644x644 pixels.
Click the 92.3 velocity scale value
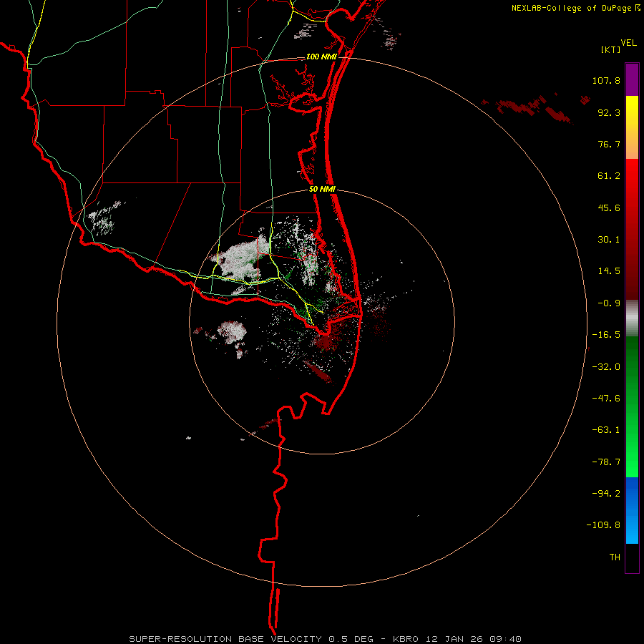click(609, 112)
